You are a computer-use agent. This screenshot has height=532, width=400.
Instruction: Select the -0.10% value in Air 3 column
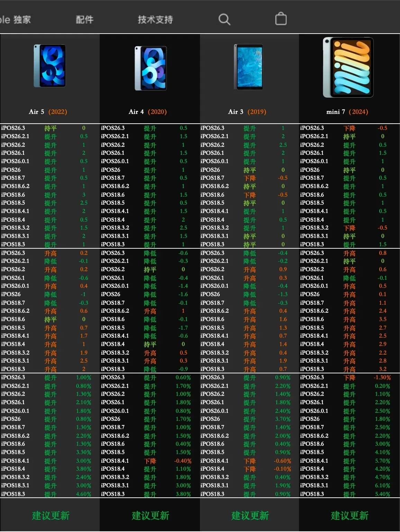(283, 469)
